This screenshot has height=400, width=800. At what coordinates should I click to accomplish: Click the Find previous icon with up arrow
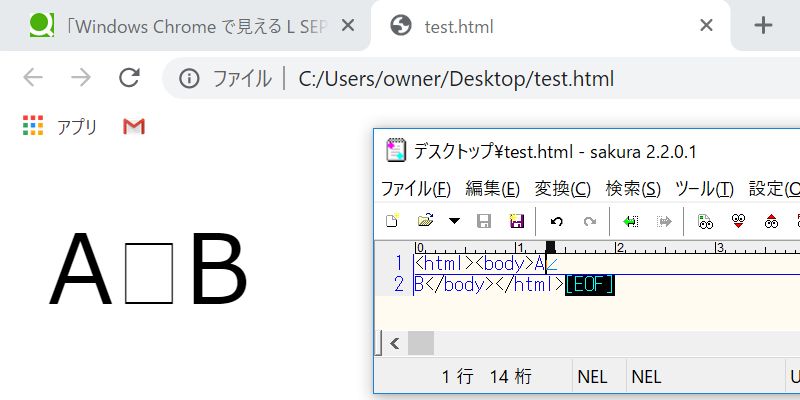point(771,221)
